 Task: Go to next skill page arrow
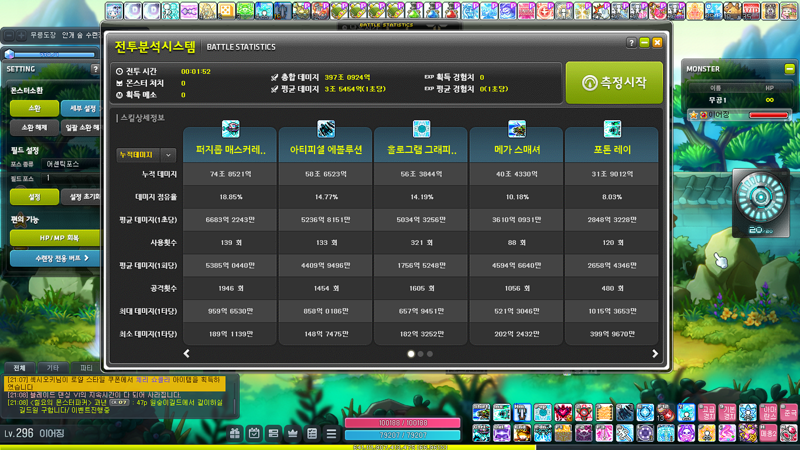pos(655,354)
